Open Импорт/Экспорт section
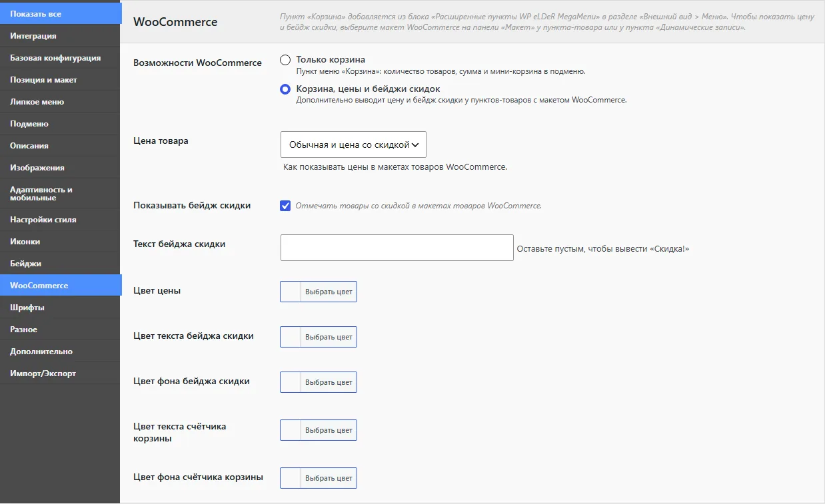Screen dimensions: 825x504 click(60, 374)
